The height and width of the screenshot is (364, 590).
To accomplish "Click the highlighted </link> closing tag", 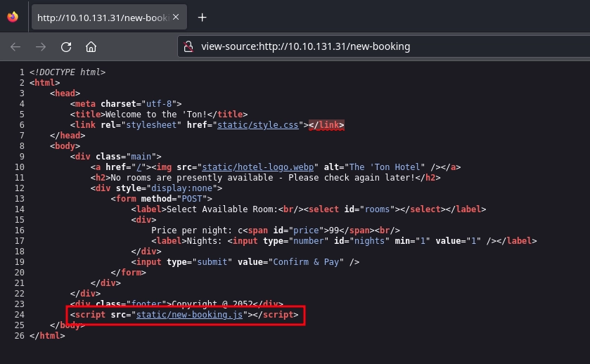I will (x=326, y=125).
